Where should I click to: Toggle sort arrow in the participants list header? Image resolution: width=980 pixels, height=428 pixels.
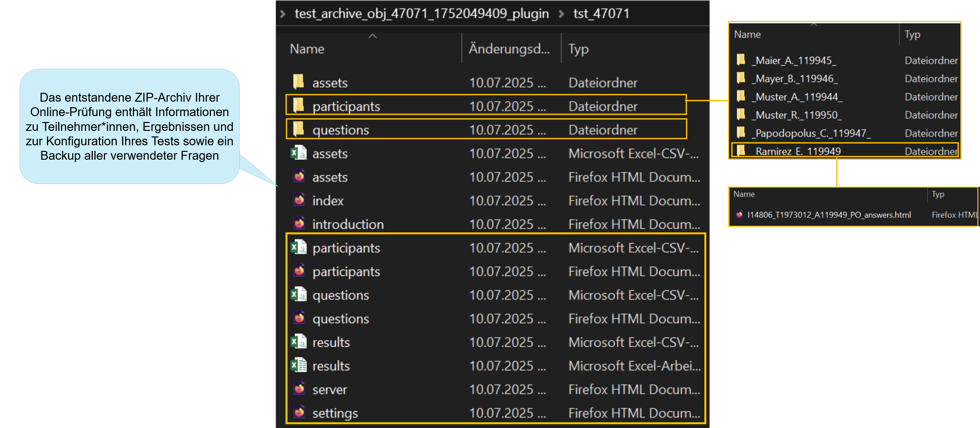click(x=814, y=24)
